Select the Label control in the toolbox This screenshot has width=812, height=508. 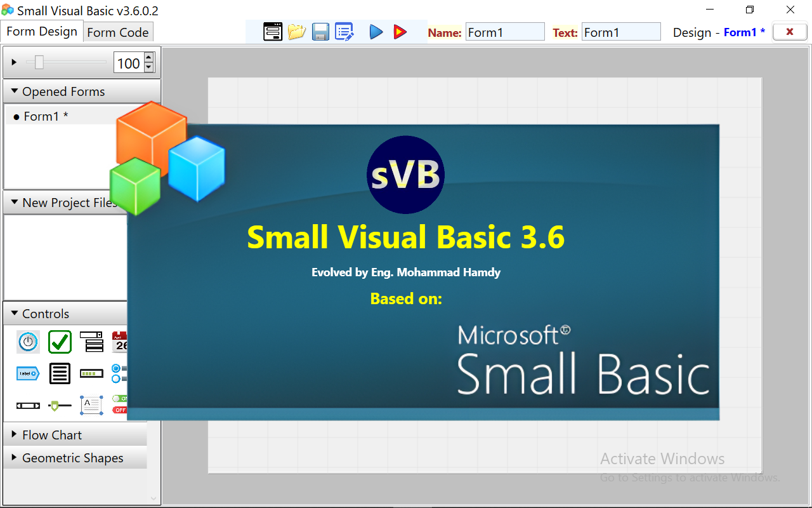(x=28, y=373)
